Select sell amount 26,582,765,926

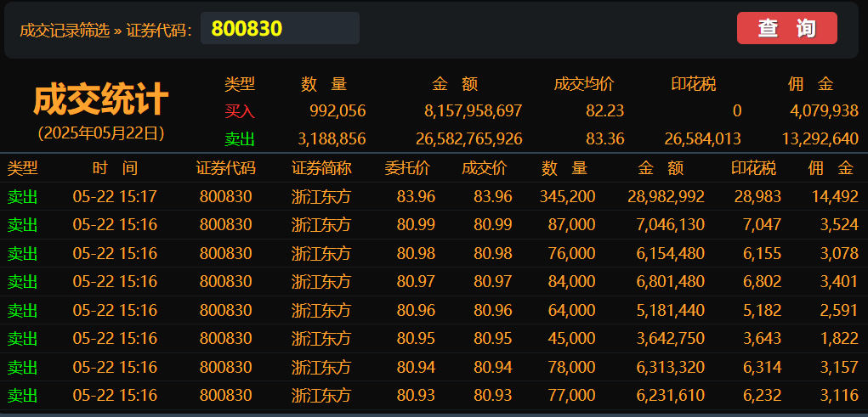click(469, 138)
